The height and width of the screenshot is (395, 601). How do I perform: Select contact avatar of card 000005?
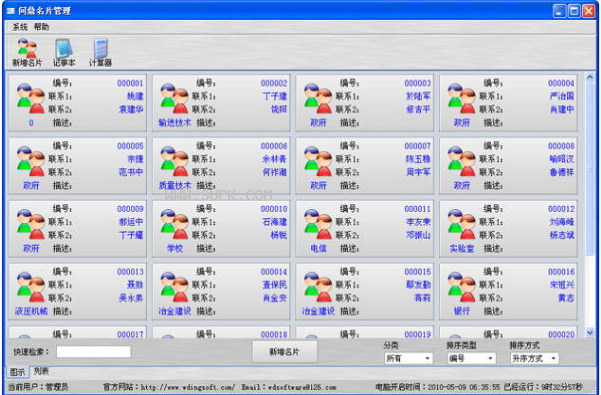(x=31, y=161)
